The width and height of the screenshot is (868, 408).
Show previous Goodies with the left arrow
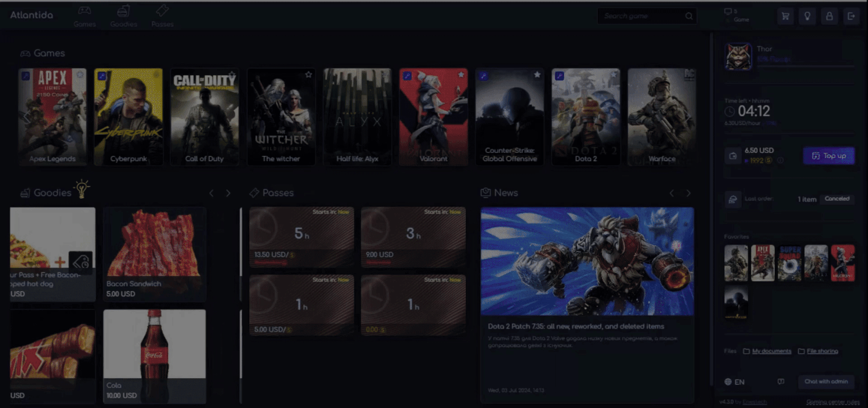(211, 193)
